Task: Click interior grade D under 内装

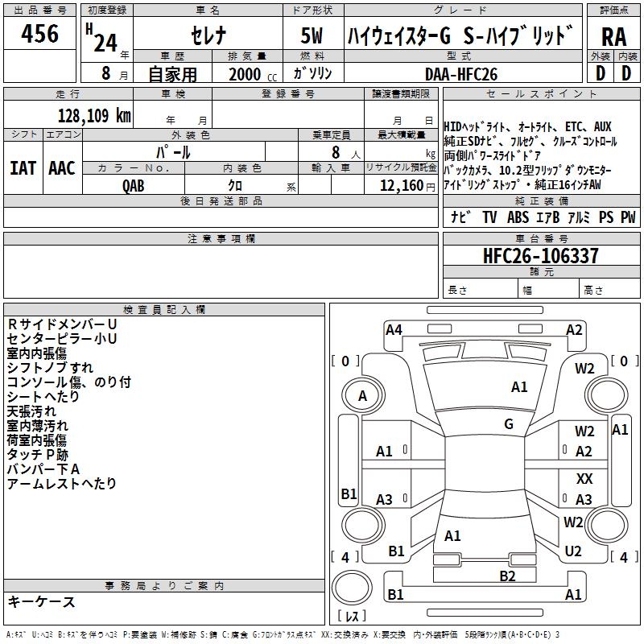Action: coord(626,73)
